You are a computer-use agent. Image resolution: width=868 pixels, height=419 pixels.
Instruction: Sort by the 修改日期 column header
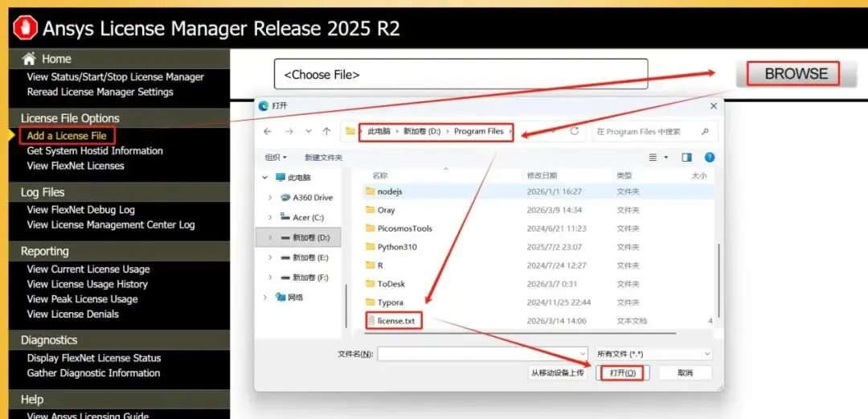click(x=542, y=175)
